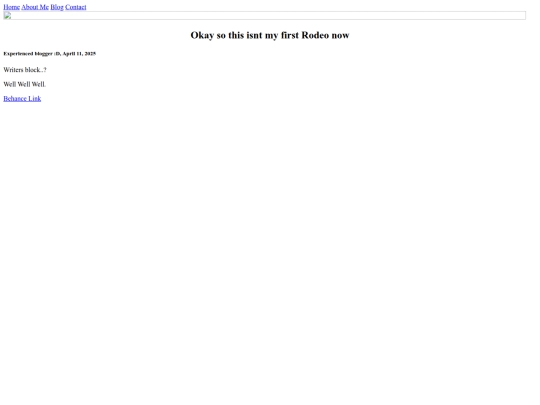The width and height of the screenshot is (540, 405).
Task: Open the Behance Link
Action: pos(22,98)
